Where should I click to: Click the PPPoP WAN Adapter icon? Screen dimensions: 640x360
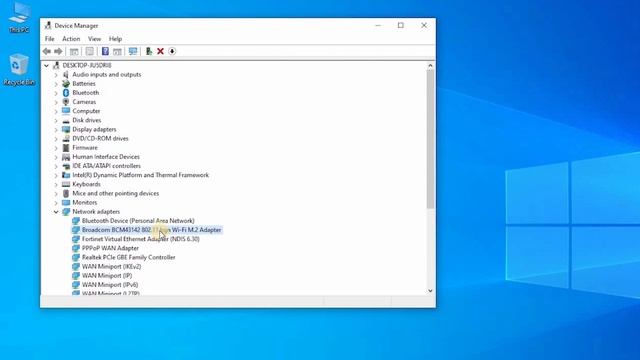pos(76,248)
